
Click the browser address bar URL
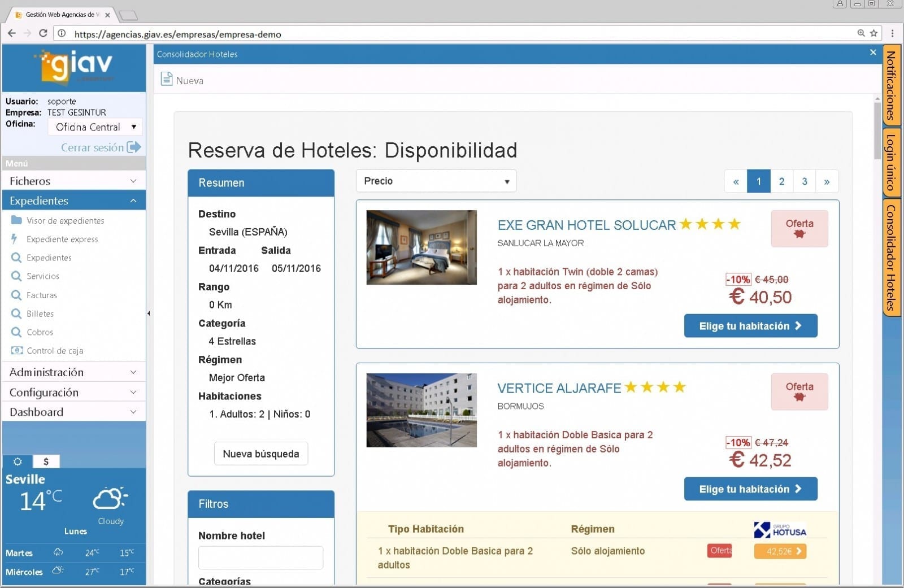coord(177,34)
